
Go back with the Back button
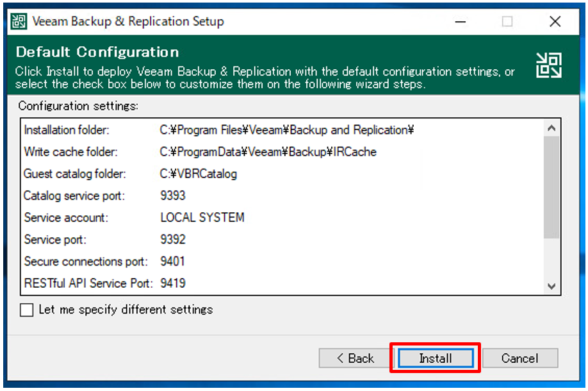click(x=355, y=358)
